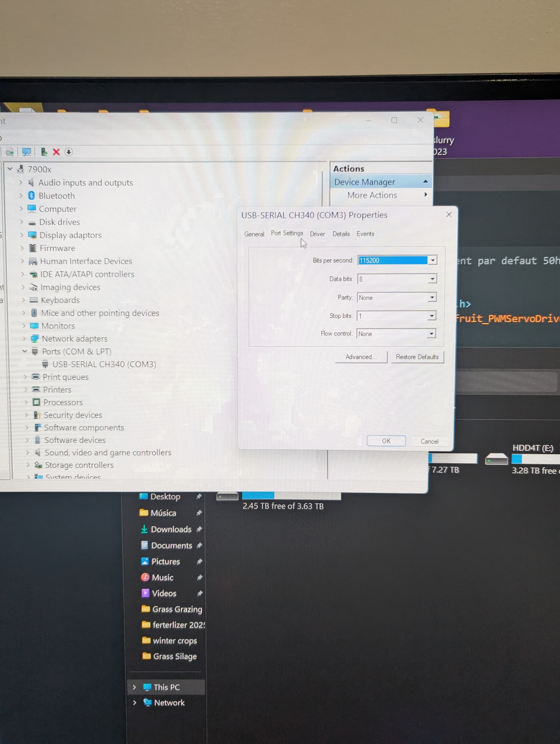Click the red X uninstall device toolbar icon
Screen dimensions: 560x744
point(56,152)
